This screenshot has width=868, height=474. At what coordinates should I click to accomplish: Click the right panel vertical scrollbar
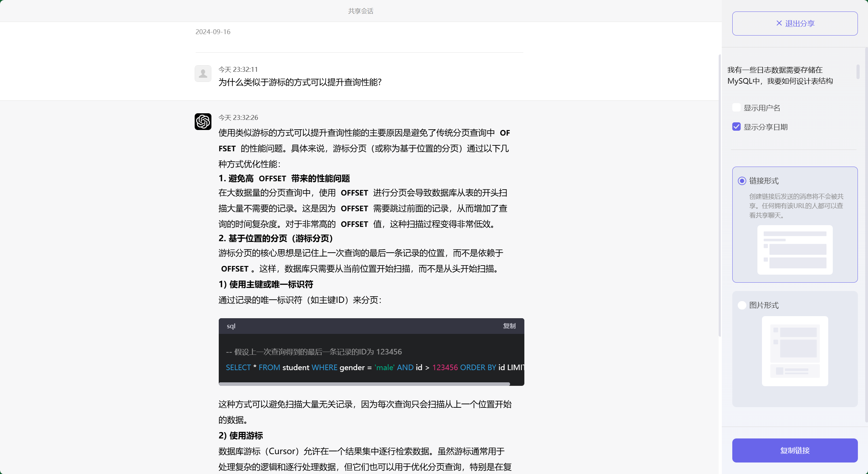pos(859,71)
